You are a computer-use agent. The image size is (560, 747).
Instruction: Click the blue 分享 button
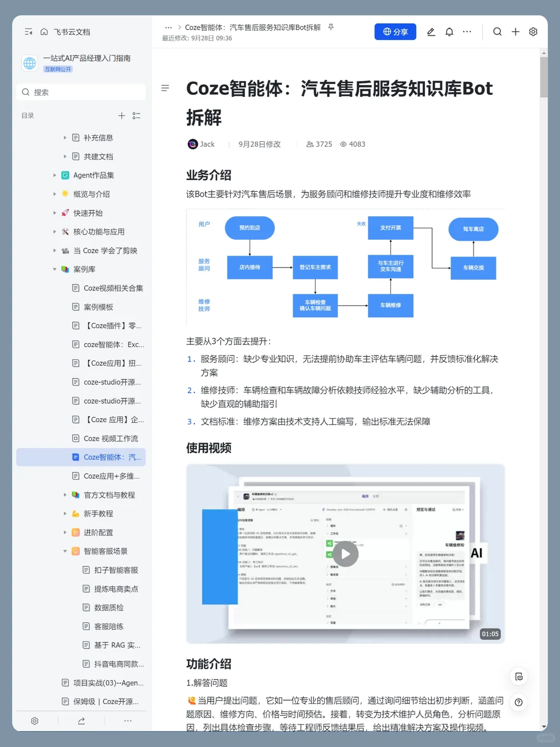(395, 32)
